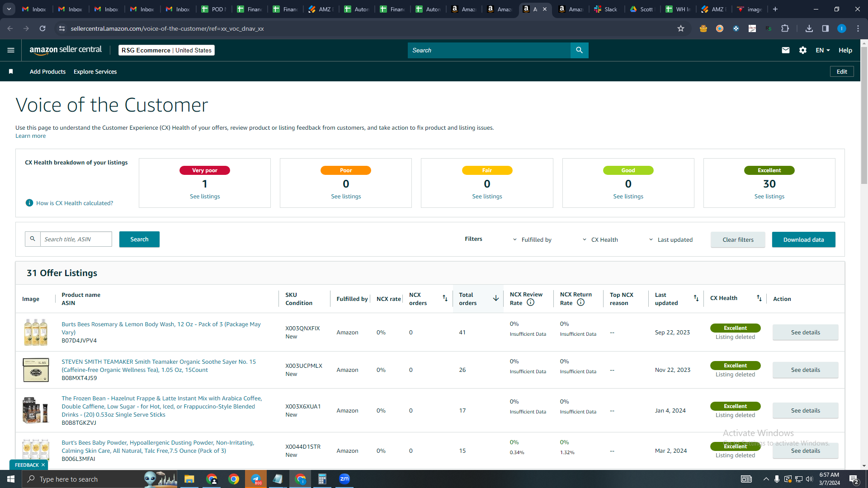Click the Search title, ASIN field
868x488 pixels.
point(76,239)
